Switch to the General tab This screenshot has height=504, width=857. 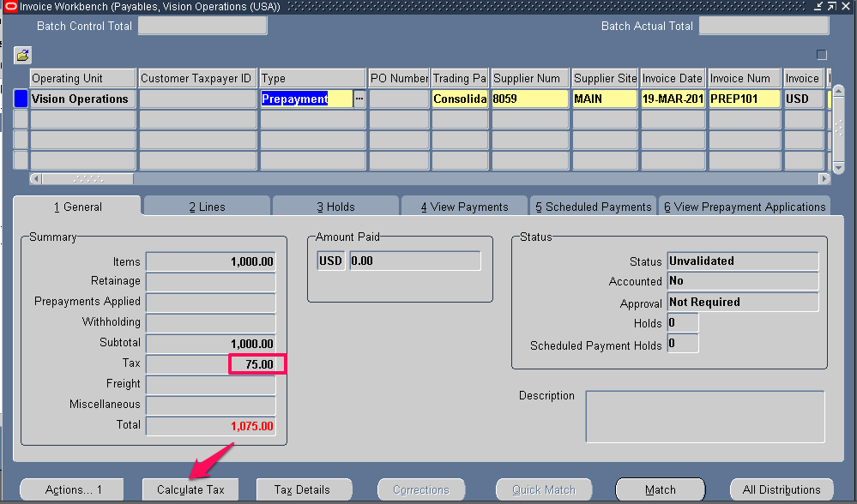pyautogui.click(x=77, y=207)
